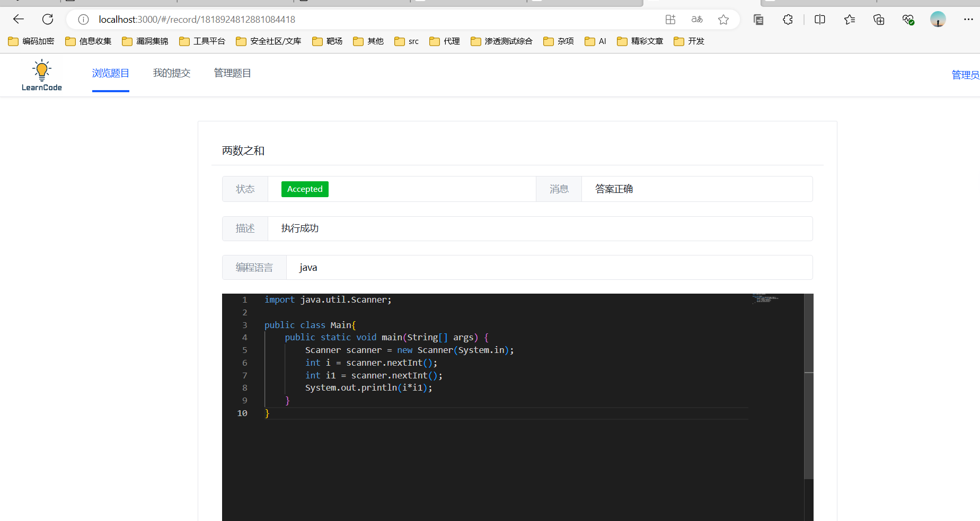The image size is (980, 521).
Task: Open the user profile avatar
Action: coord(938,20)
